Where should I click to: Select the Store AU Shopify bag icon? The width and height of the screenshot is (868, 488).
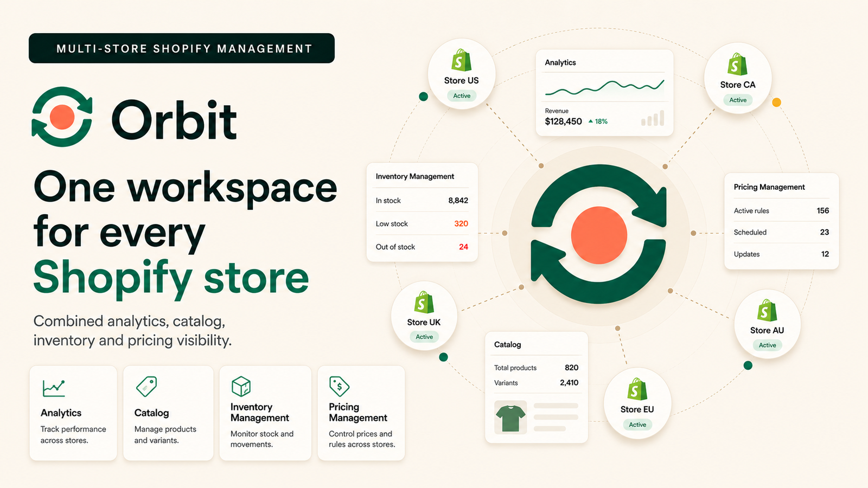(767, 310)
